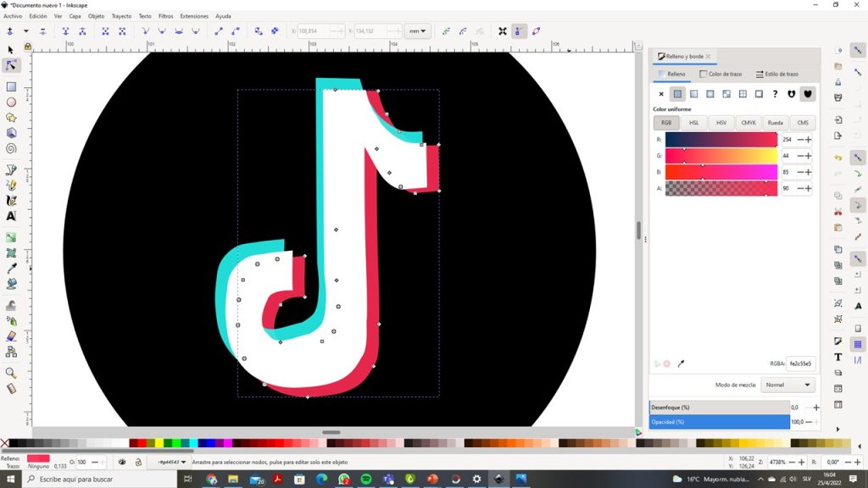The image size is (868, 488).
Task: Toggle show path outline button
Action: pyautogui.click(x=536, y=31)
